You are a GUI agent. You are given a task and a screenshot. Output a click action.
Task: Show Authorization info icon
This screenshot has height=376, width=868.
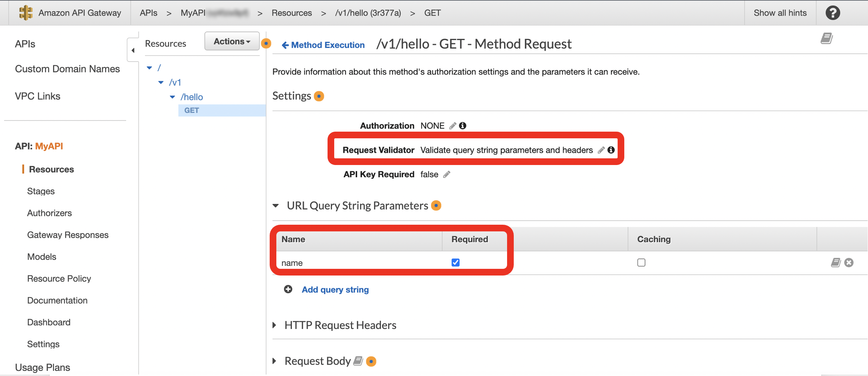[x=463, y=126]
